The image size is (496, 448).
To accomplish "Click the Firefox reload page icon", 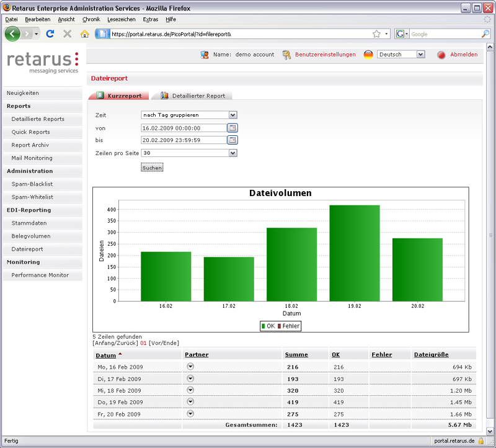I will click(50, 34).
